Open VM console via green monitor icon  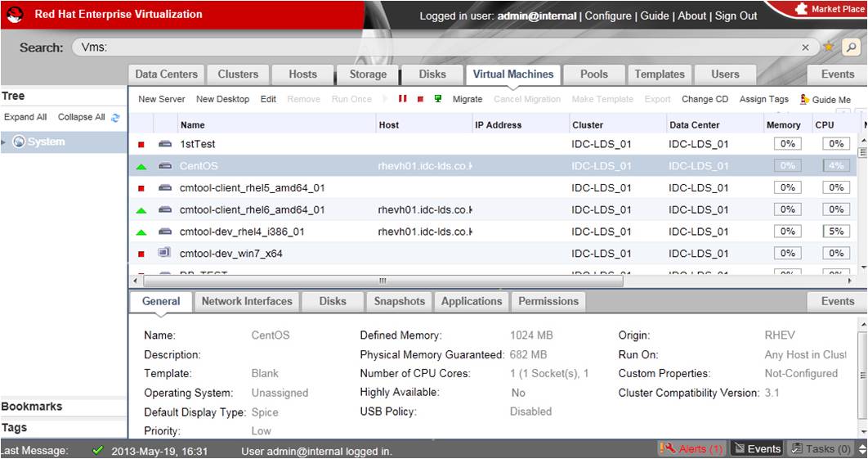[x=438, y=99]
